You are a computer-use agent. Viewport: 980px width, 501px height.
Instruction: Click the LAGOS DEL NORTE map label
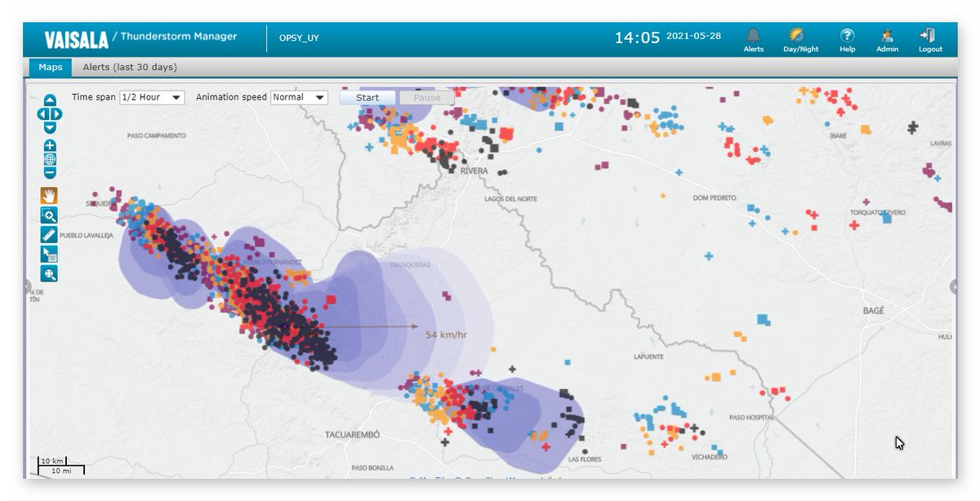coord(511,199)
